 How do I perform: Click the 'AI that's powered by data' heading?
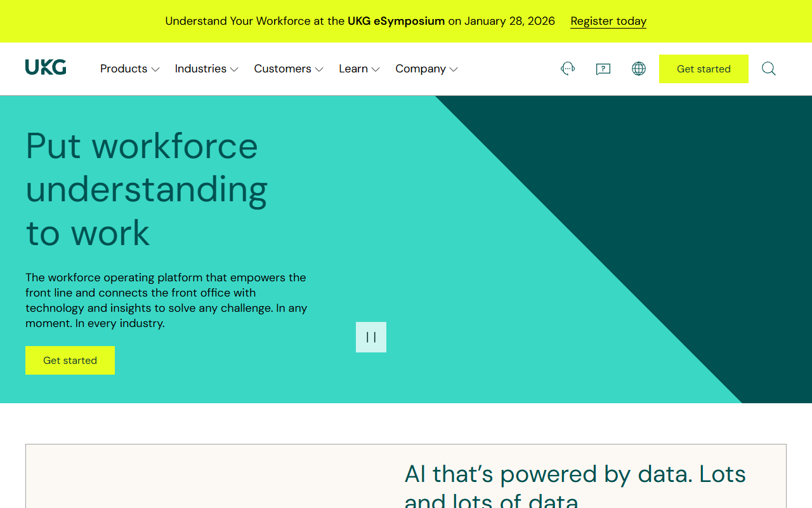(575, 486)
